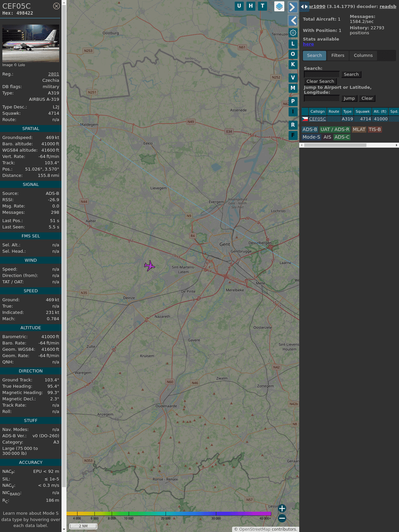Image resolution: width=399 pixels, height=532 pixels.
Task: Click the Jump to Airport input field
Action: point(322,98)
